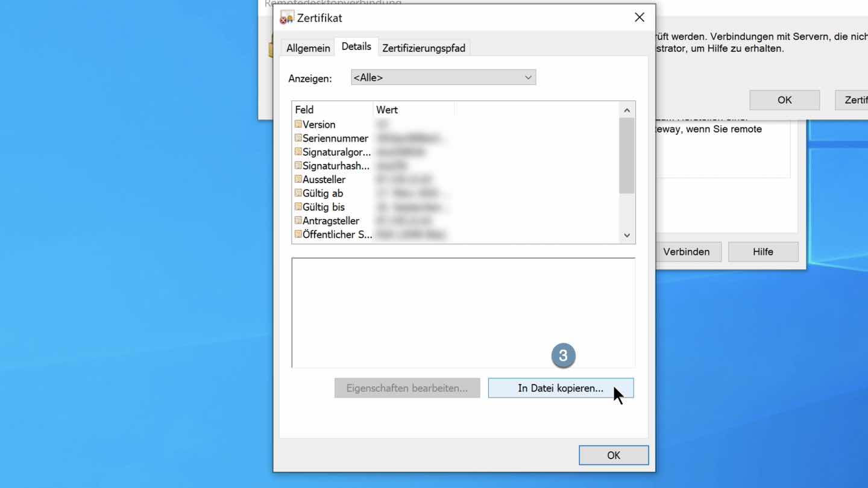Open the Zertifizierungspfad tab
868x488 pixels.
pos(424,48)
